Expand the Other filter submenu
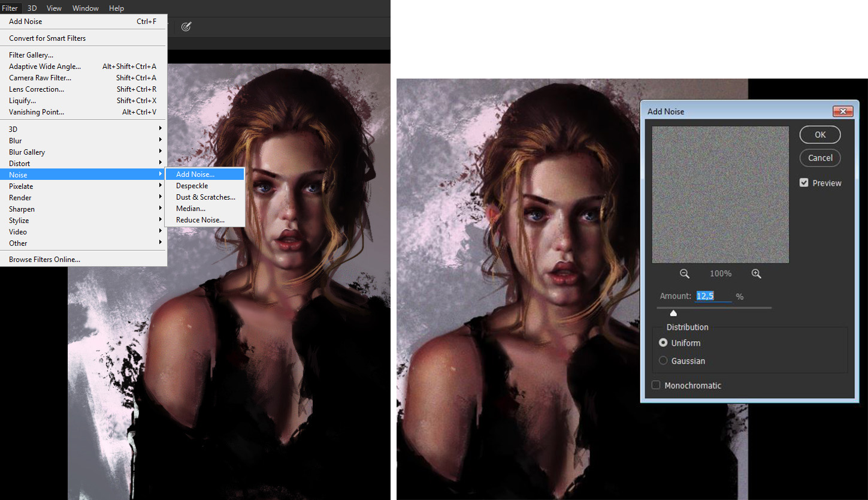This screenshot has height=500, width=868. click(83, 243)
